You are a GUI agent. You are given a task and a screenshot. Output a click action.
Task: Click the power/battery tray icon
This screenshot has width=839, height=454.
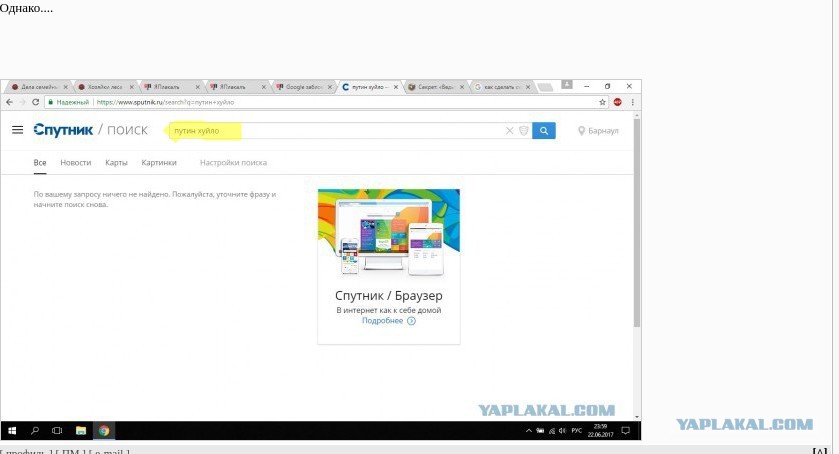tap(540, 430)
